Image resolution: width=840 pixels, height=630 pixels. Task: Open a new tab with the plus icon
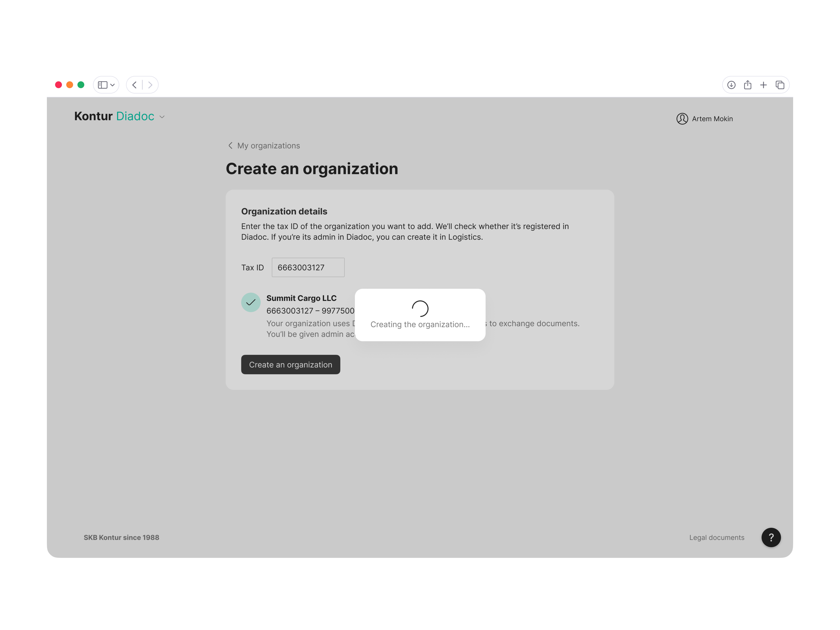[x=764, y=85]
